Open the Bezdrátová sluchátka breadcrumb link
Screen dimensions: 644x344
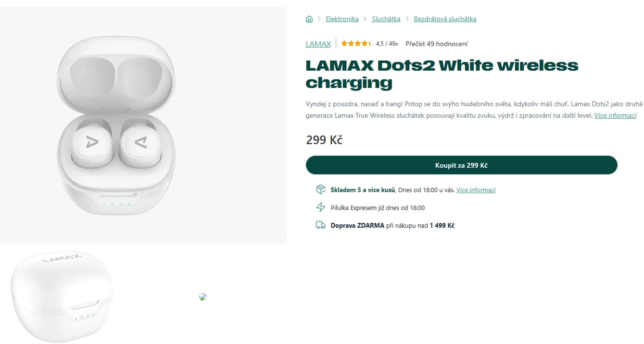445,18
